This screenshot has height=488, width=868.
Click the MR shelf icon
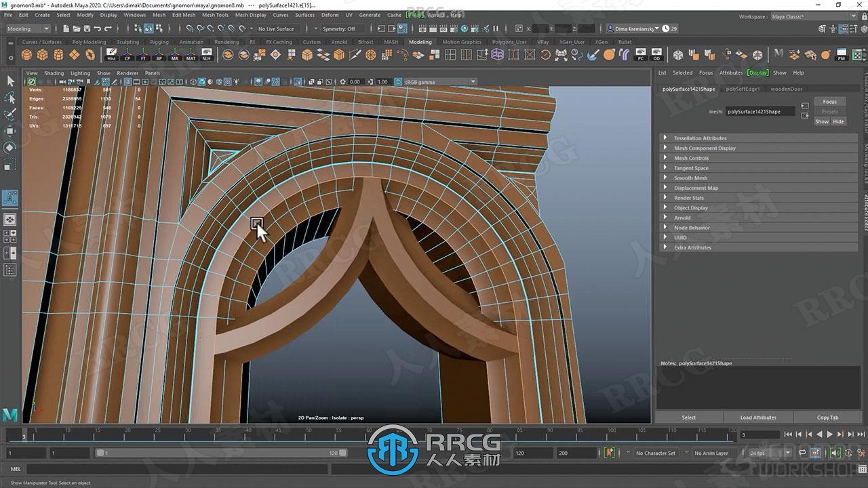(x=175, y=55)
